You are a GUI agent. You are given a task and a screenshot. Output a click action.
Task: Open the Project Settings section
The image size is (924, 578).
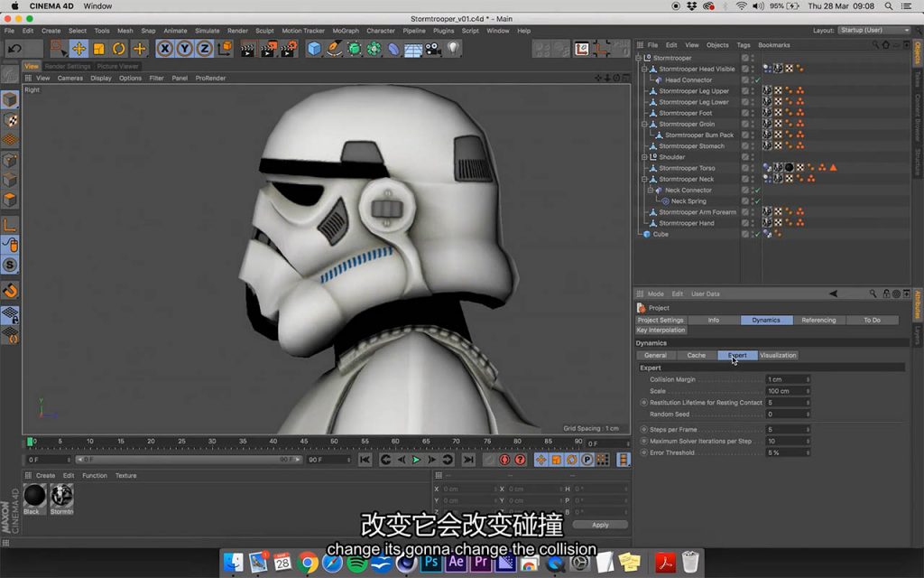click(x=661, y=320)
